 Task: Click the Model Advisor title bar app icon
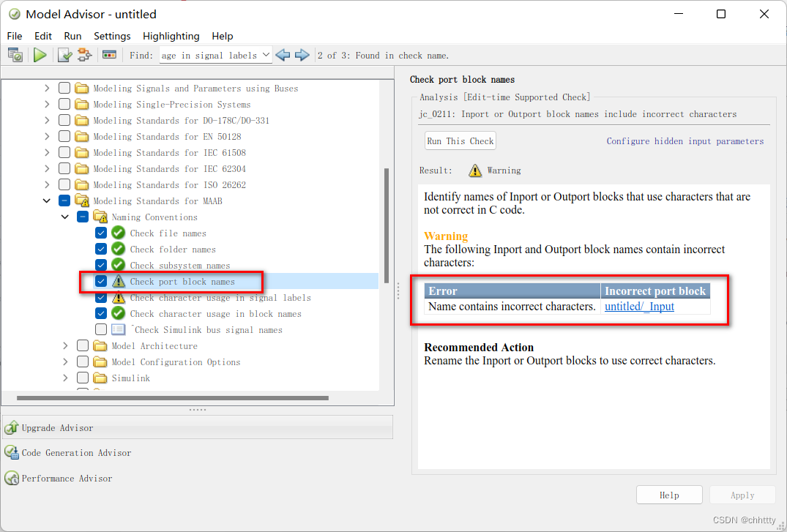pyautogui.click(x=15, y=14)
